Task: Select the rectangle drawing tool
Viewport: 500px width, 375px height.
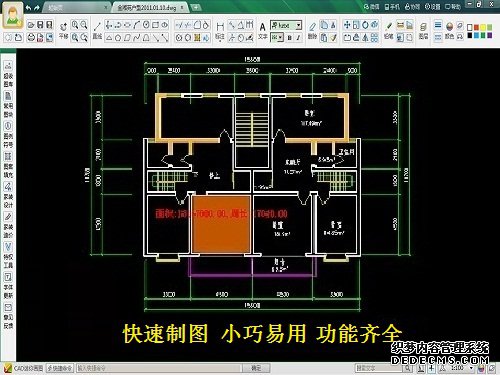Action: pos(155,25)
